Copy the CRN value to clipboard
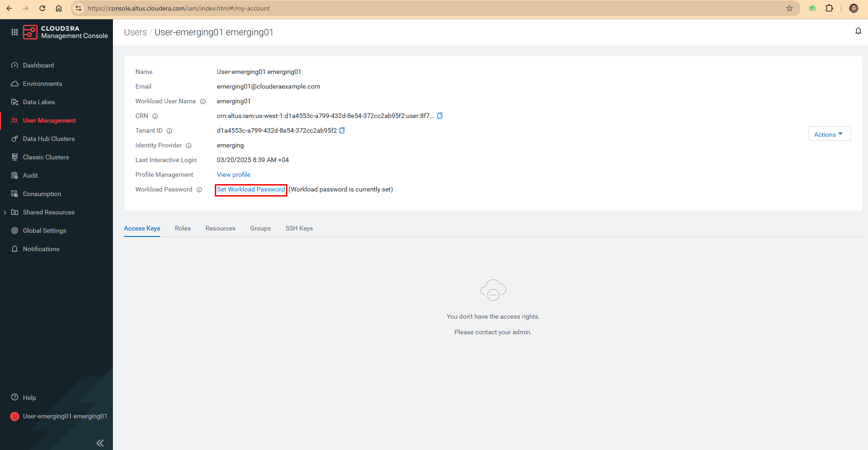868x450 pixels. point(440,116)
